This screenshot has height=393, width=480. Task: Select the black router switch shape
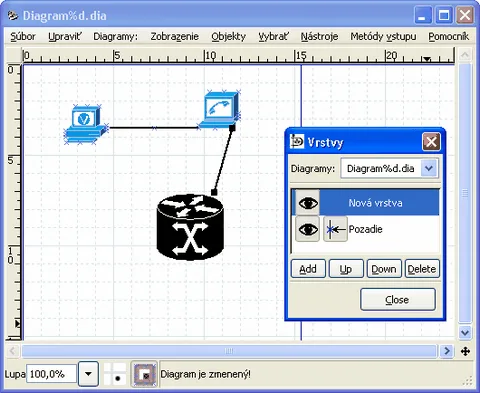190,227
